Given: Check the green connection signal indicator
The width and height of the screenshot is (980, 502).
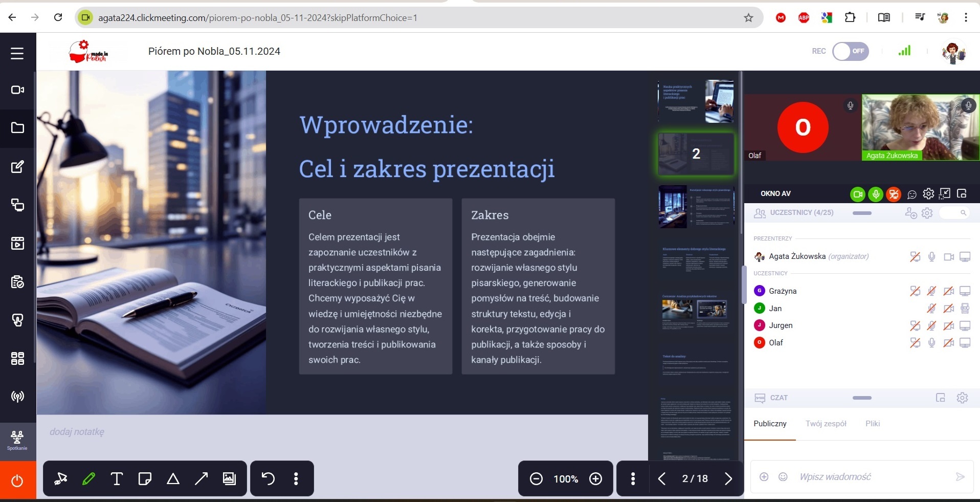Looking at the screenshot, I should pos(904,51).
